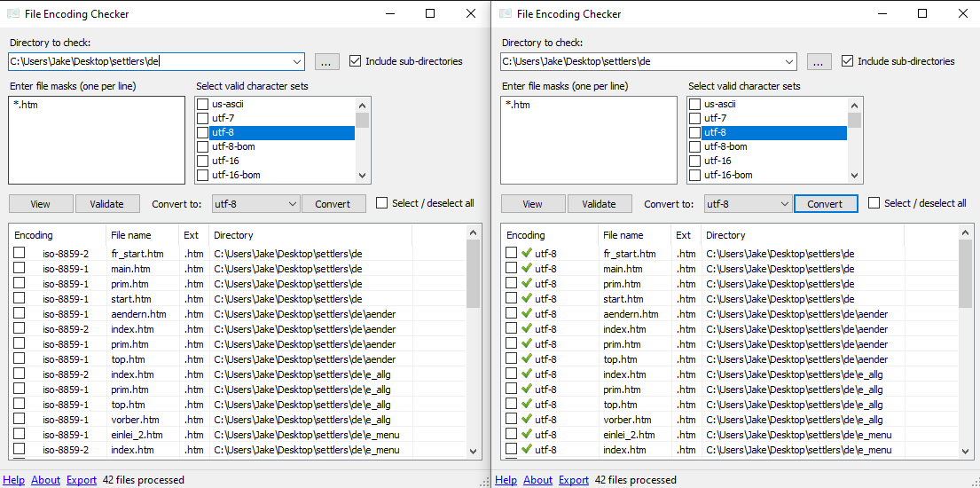Click green checkmark on main.htm row, right window
The height and width of the screenshot is (488, 980).
coord(527,268)
